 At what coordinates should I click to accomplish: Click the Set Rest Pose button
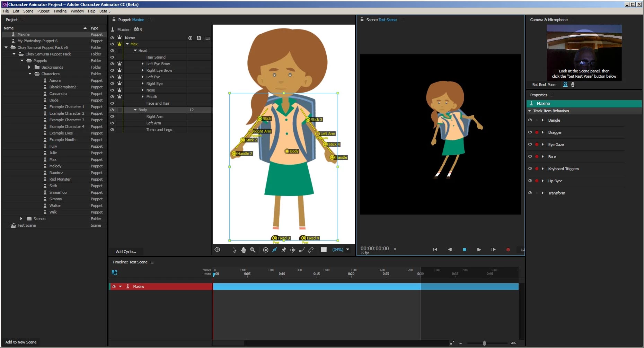544,85
